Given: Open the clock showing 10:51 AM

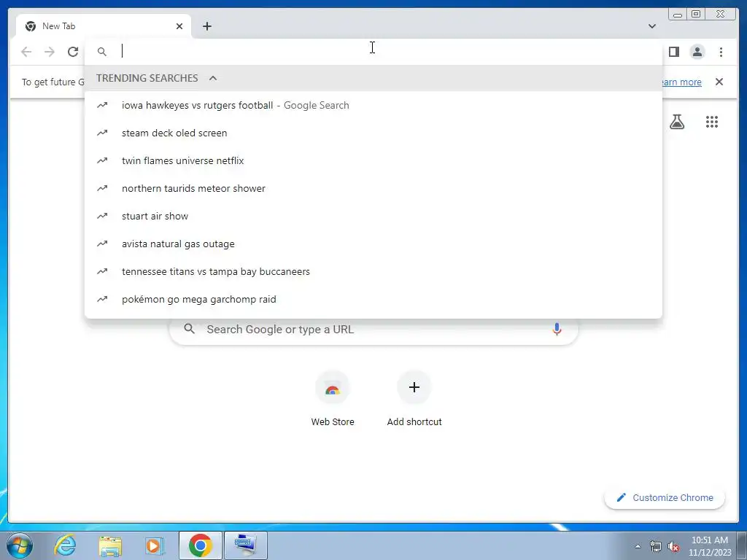Looking at the screenshot, I should [x=709, y=546].
